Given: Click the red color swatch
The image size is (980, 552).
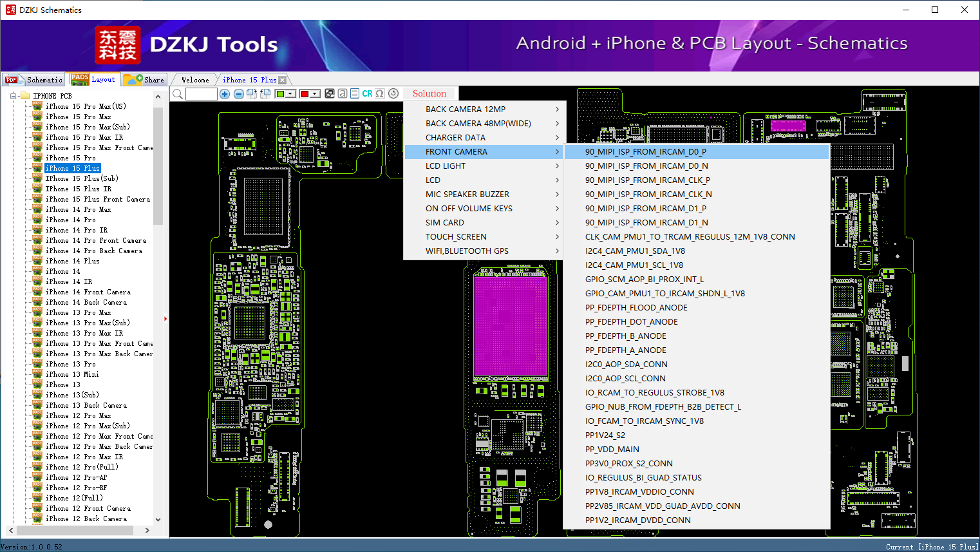Looking at the screenshot, I should point(305,94).
